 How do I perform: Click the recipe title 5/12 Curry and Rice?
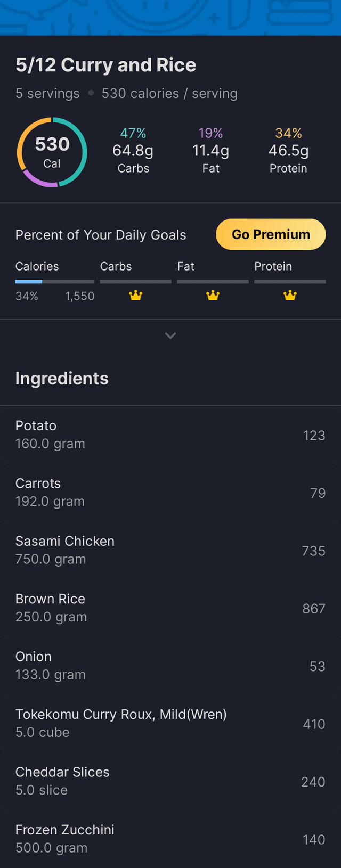pos(105,65)
